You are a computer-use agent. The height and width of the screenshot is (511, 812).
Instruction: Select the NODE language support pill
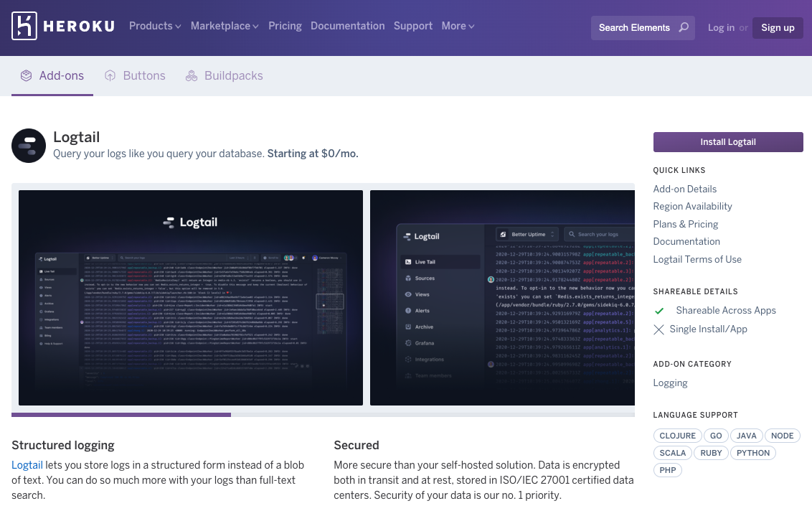782,435
